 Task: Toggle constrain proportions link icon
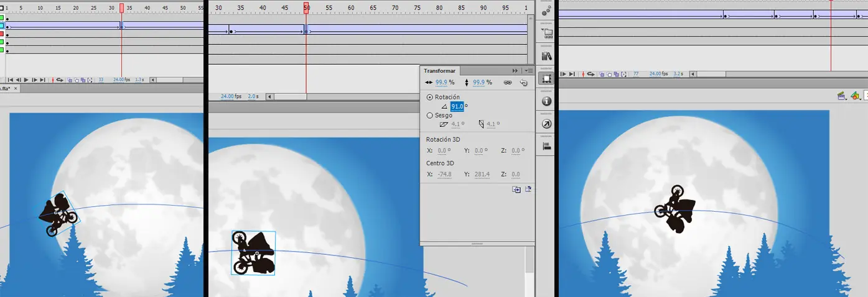click(x=508, y=82)
